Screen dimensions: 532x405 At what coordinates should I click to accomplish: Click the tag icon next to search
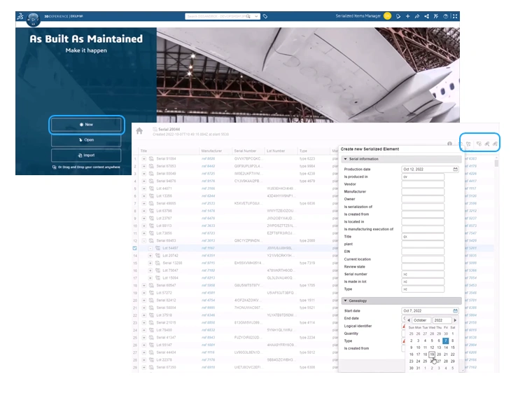pos(265,16)
